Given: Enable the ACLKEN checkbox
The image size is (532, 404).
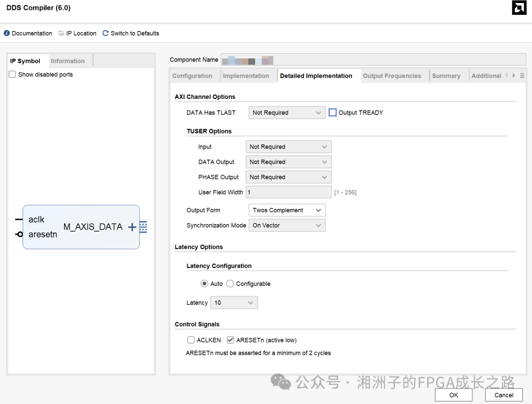Looking at the screenshot, I should [x=191, y=340].
